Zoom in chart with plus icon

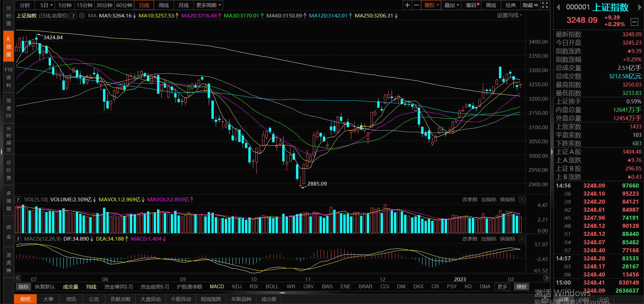click(407, 5)
